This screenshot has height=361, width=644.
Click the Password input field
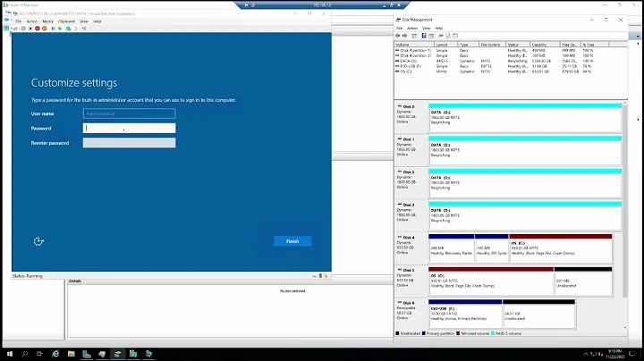tap(129, 128)
